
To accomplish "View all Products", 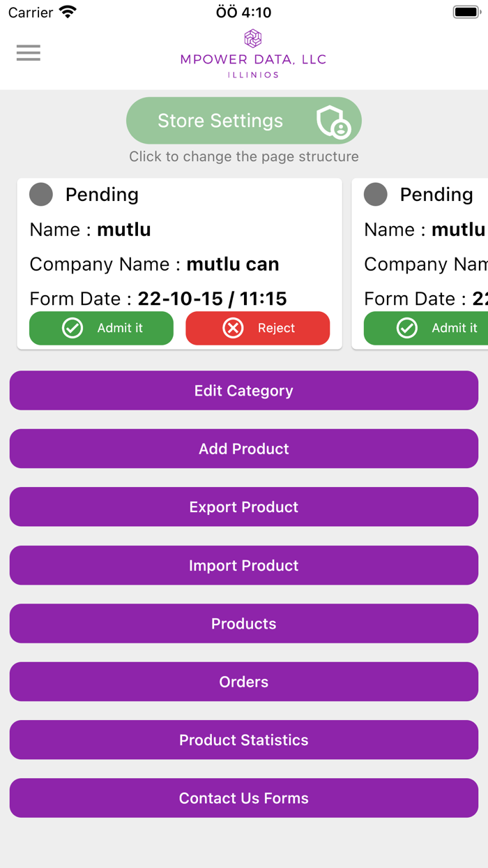I will pyautogui.click(x=243, y=623).
